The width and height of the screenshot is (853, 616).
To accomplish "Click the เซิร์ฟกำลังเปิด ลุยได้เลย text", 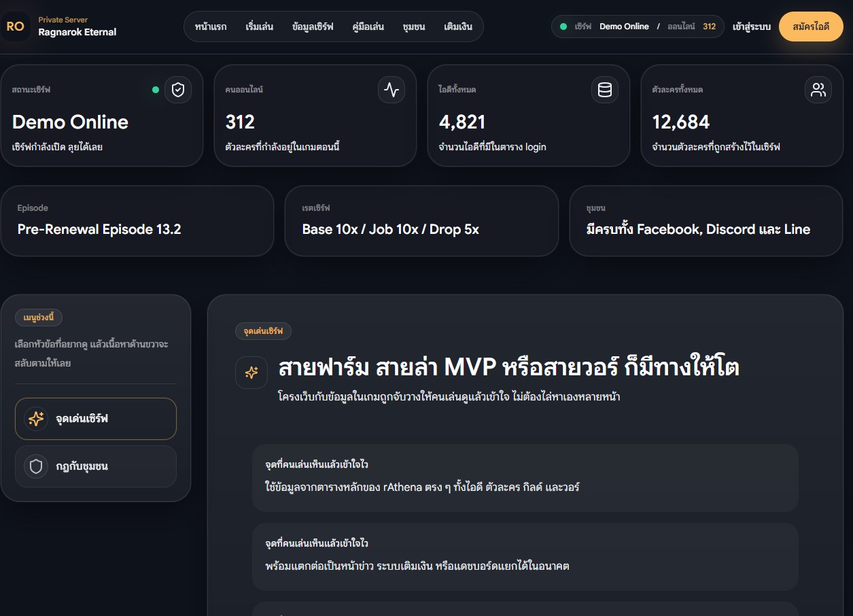I will coord(57,147).
